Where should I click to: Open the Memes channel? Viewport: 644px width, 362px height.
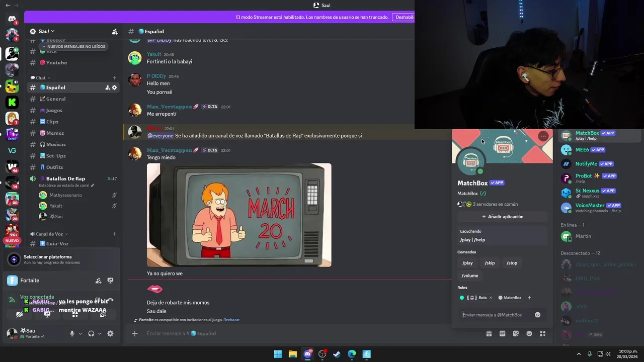tap(74, 133)
